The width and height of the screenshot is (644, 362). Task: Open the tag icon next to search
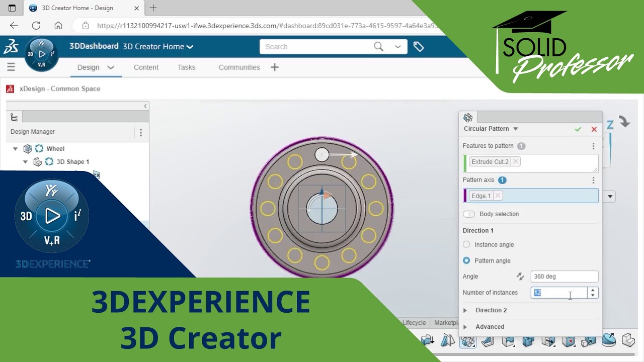click(419, 47)
